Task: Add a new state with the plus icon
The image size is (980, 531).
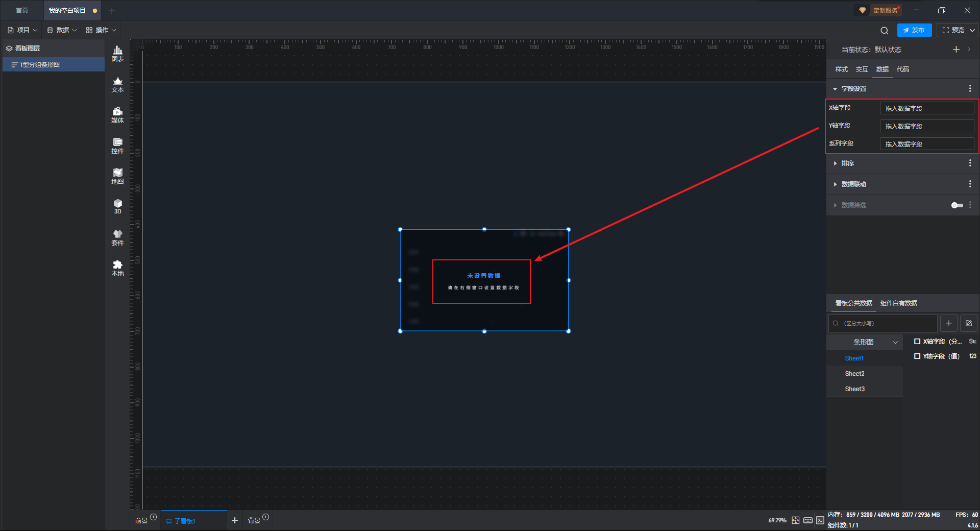Action: point(956,50)
